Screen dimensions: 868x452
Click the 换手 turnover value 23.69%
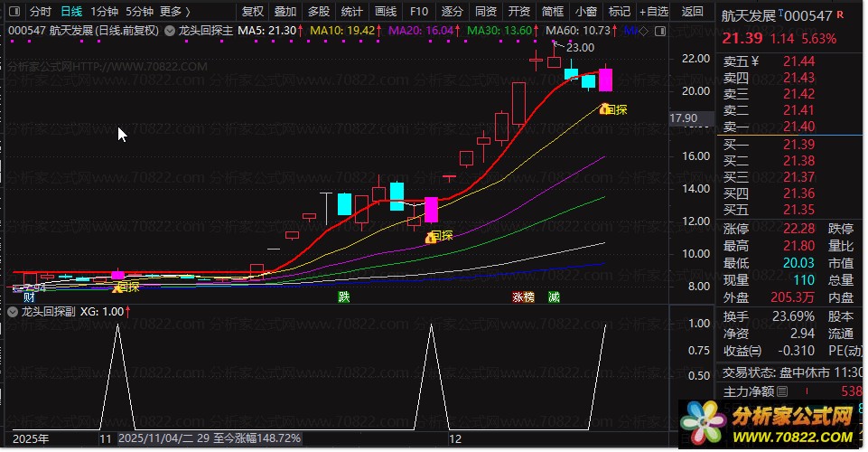793,316
